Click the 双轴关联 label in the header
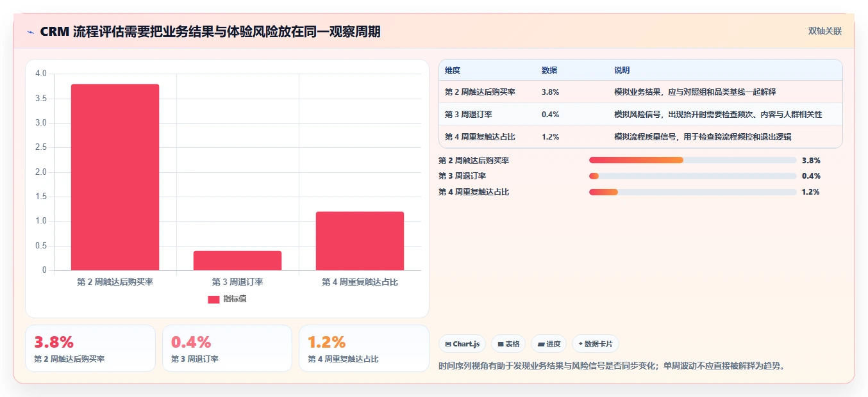The width and height of the screenshot is (868, 397). pyautogui.click(x=825, y=31)
